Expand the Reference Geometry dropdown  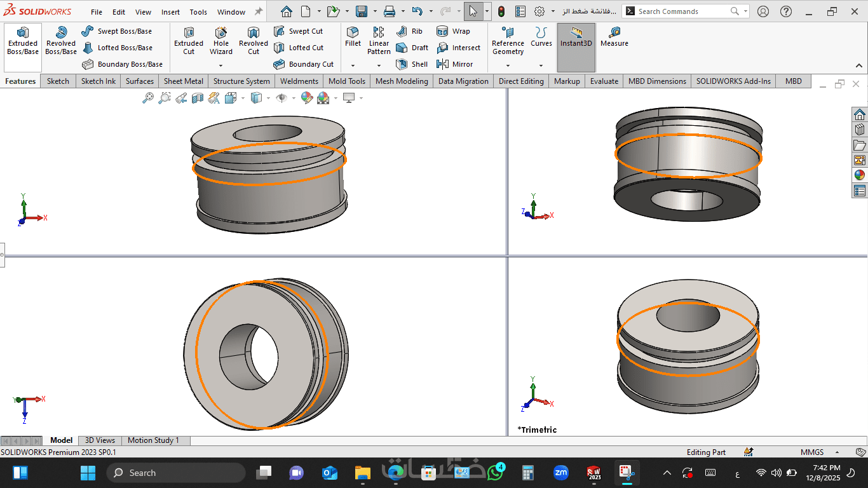pos(508,65)
